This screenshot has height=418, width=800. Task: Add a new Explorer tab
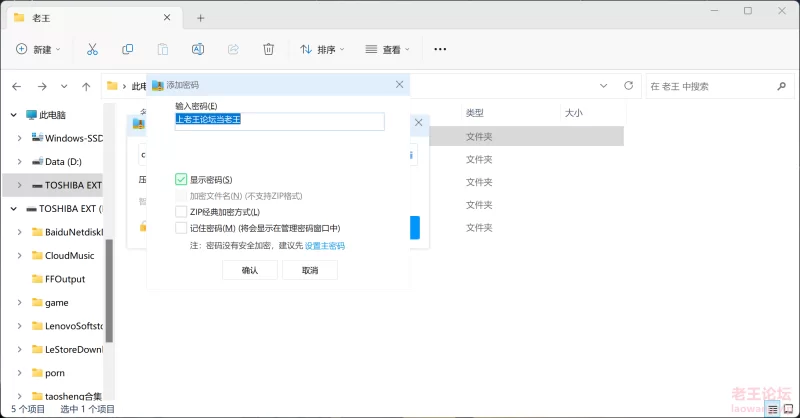coord(201,18)
